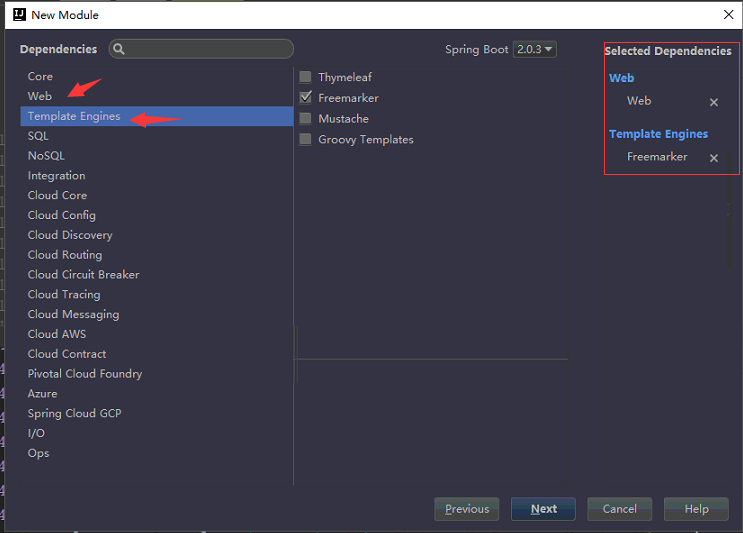Select the Cloud Circuit Breaker category

[157, 275]
